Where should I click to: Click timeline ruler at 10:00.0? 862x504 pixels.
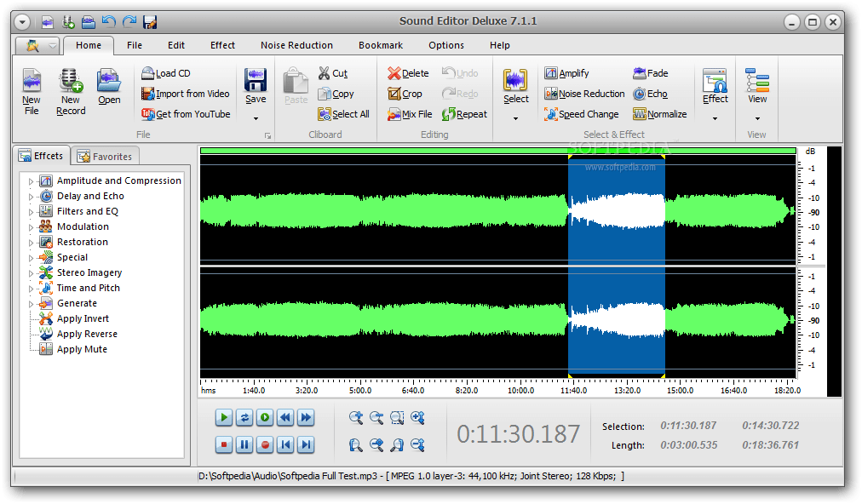[x=520, y=391]
